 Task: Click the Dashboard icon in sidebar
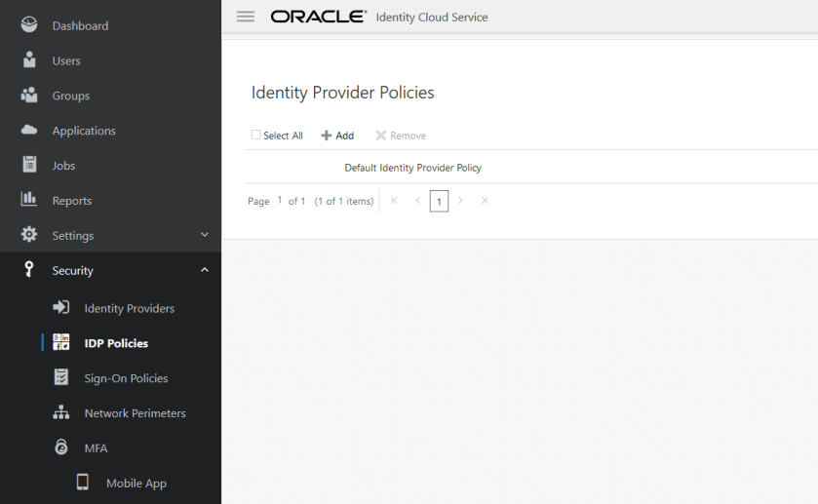29,25
